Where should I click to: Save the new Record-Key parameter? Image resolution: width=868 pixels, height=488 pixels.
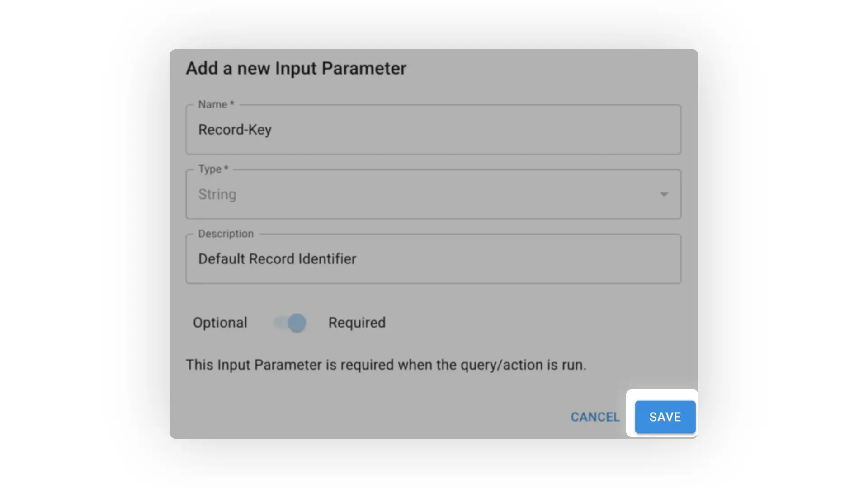click(665, 417)
